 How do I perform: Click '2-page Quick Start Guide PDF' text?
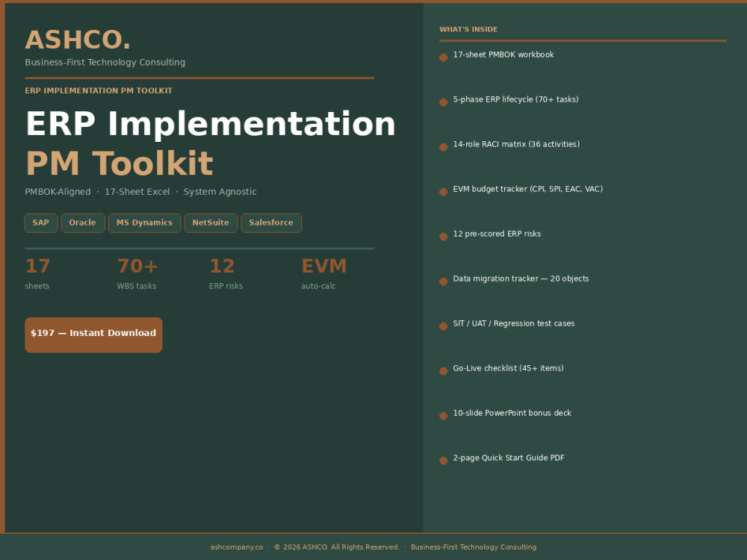point(509,458)
